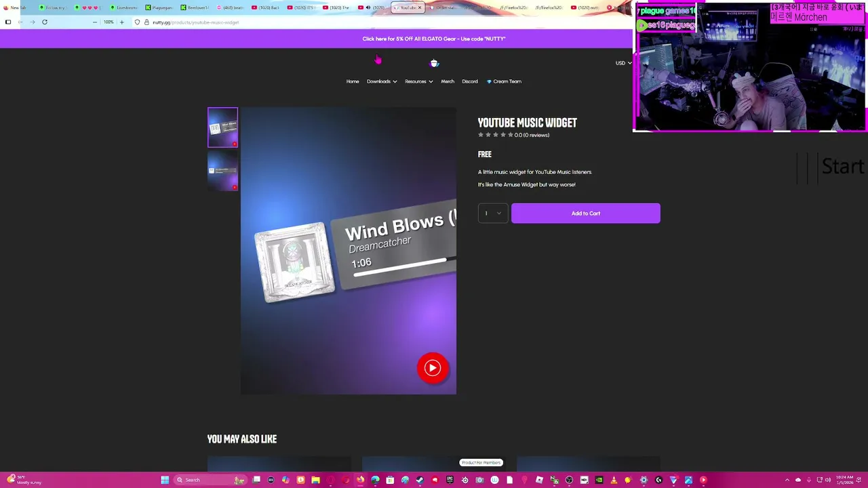868x488 pixels.
Task: Click the 0.0 (0 reviews) rating link
Action: point(532,135)
